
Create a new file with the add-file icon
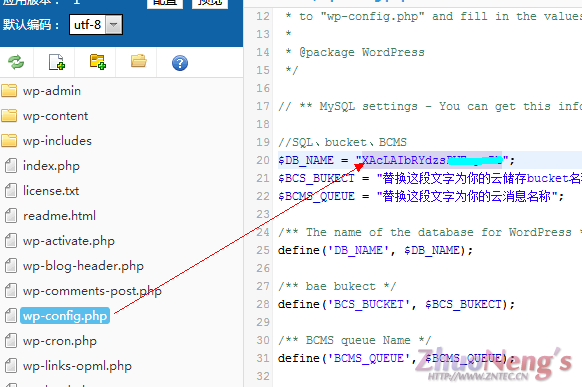click(57, 62)
